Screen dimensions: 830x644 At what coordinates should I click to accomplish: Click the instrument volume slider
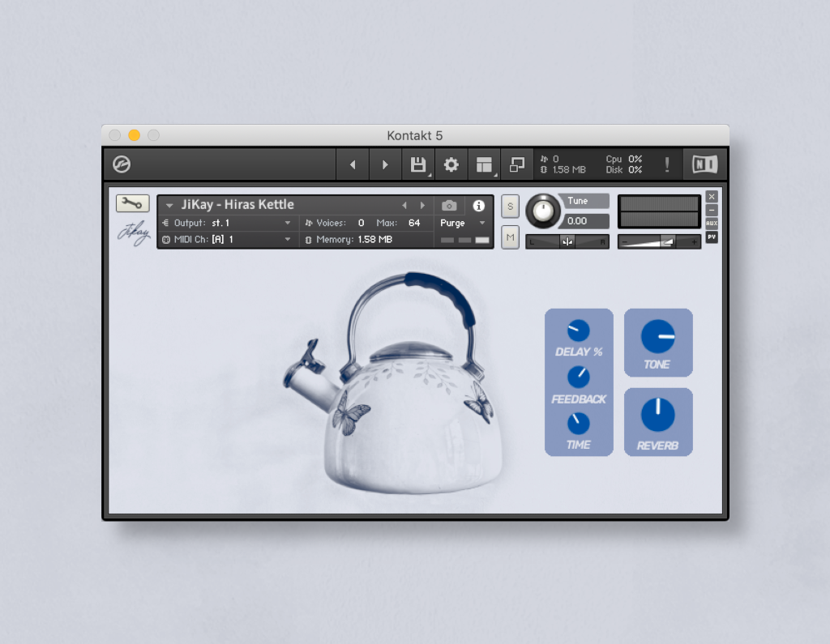659,242
